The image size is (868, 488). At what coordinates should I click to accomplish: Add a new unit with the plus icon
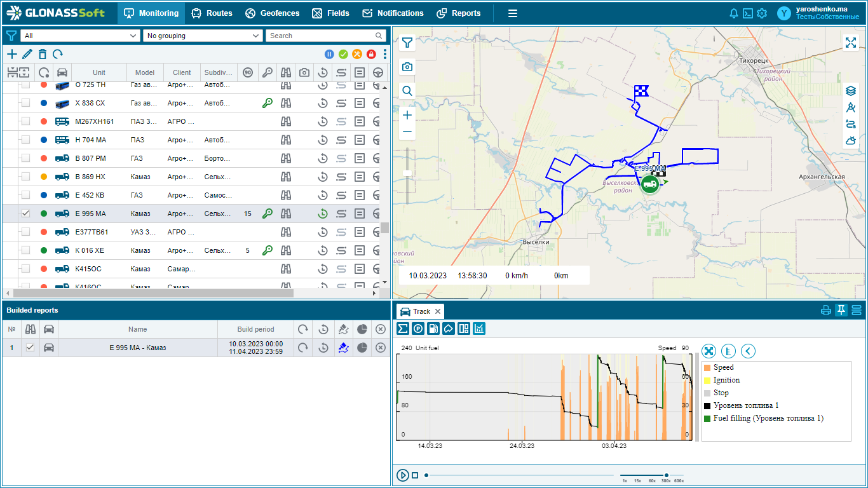pyautogui.click(x=11, y=55)
